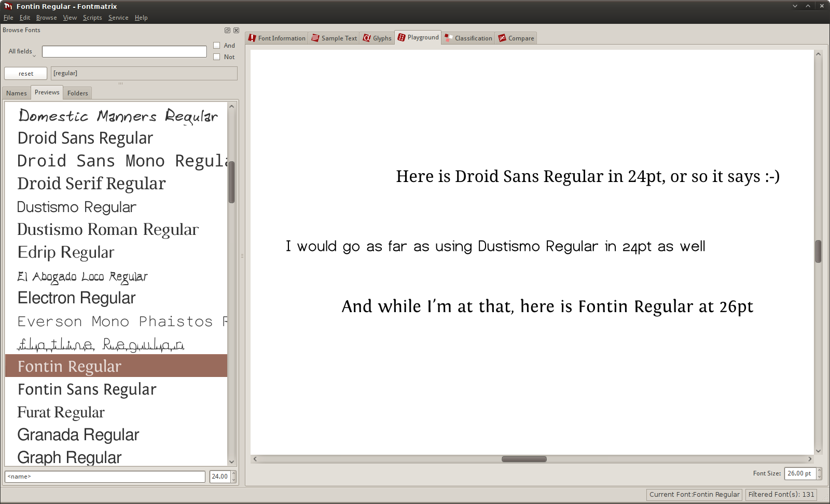Click the Compare tab icon

click(x=502, y=38)
